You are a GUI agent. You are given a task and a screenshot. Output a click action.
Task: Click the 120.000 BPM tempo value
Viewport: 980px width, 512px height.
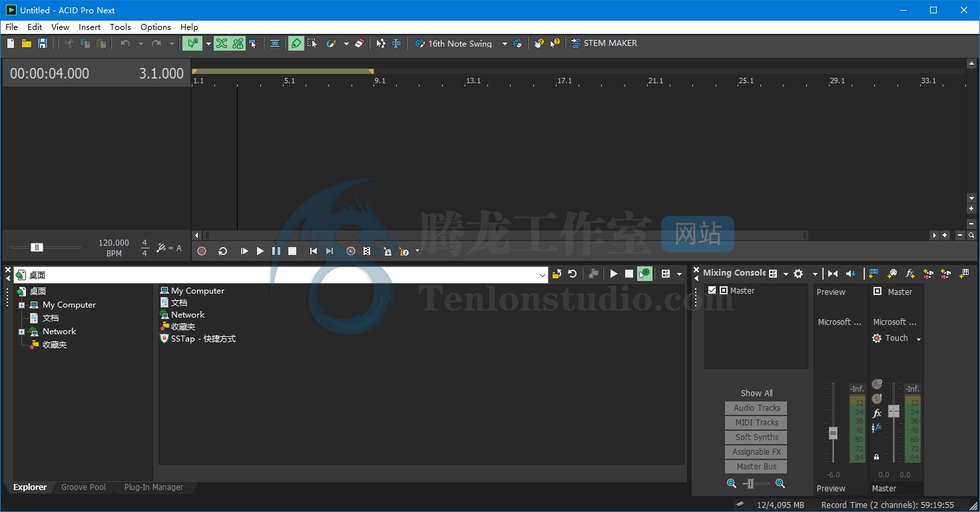pyautogui.click(x=114, y=243)
